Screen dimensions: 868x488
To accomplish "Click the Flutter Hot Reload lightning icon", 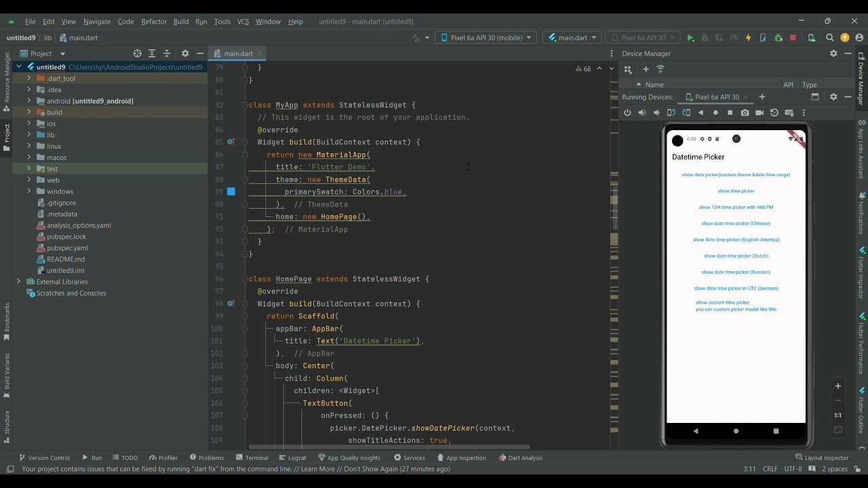I will tap(748, 38).
